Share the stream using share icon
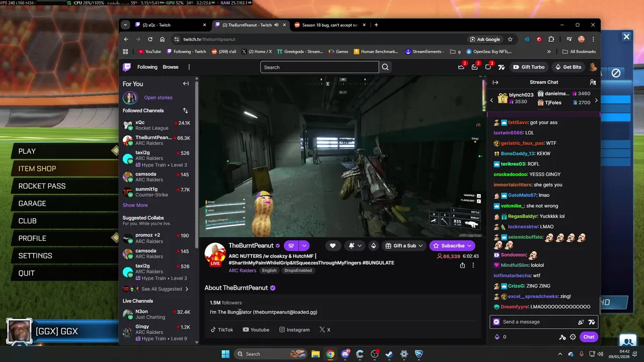Image resolution: width=644 pixels, height=362 pixels. click(462, 265)
